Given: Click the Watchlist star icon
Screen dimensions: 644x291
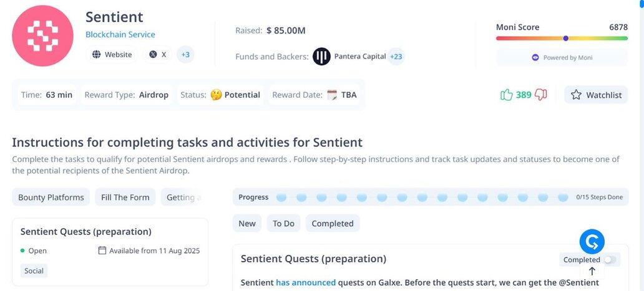Looking at the screenshot, I should click(576, 95).
